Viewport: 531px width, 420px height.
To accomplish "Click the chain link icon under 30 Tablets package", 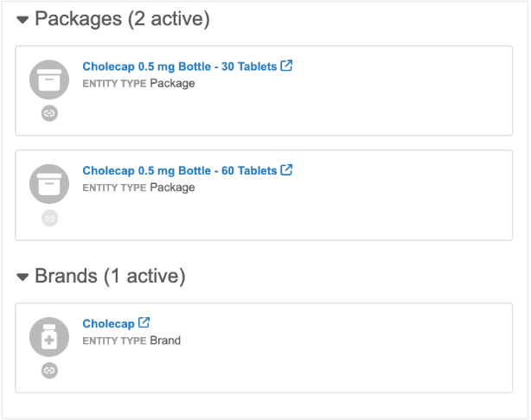I will (x=49, y=113).
